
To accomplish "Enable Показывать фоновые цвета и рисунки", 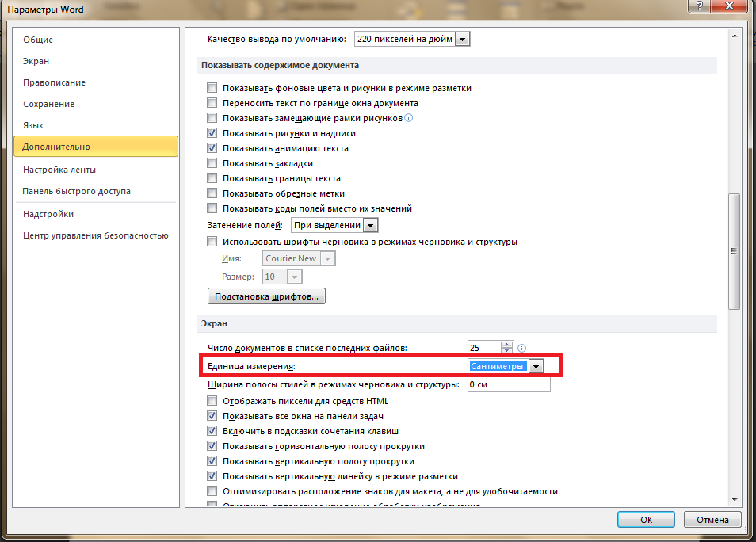I will coord(212,88).
